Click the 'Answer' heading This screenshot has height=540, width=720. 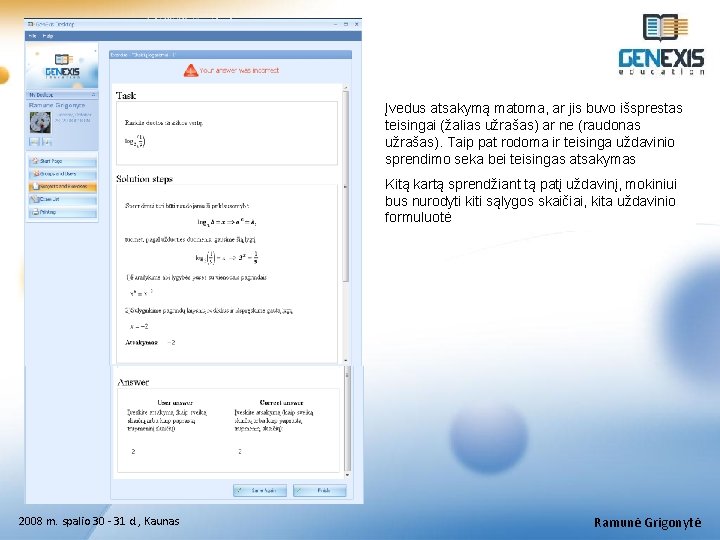pos(133,382)
